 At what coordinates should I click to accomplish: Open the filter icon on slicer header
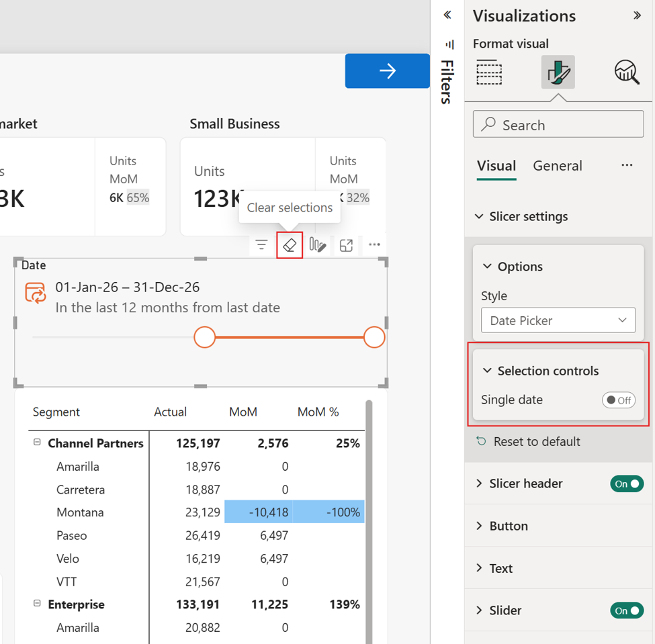261,244
